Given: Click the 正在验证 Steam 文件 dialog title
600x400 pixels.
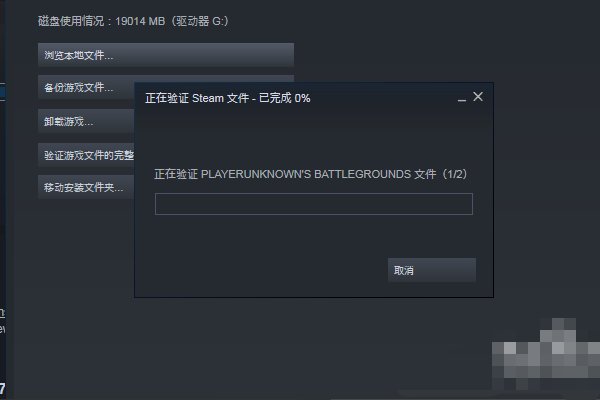Looking at the screenshot, I should click(x=228, y=98).
